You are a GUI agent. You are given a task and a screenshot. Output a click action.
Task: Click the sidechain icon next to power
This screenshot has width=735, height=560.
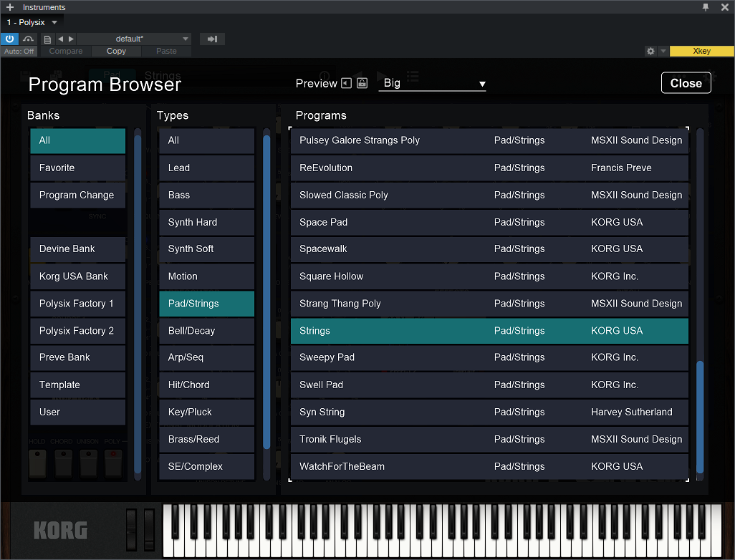[29, 39]
